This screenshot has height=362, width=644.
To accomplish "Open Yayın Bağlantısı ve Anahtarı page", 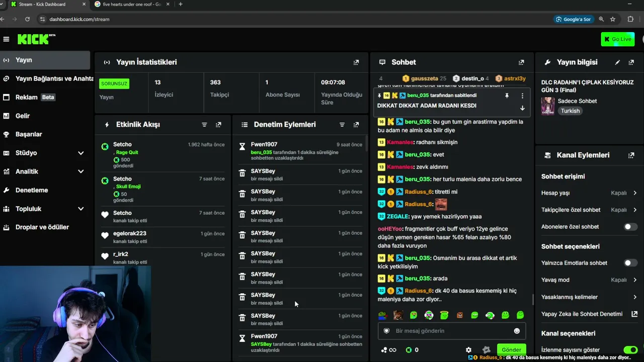I will click(47, 78).
